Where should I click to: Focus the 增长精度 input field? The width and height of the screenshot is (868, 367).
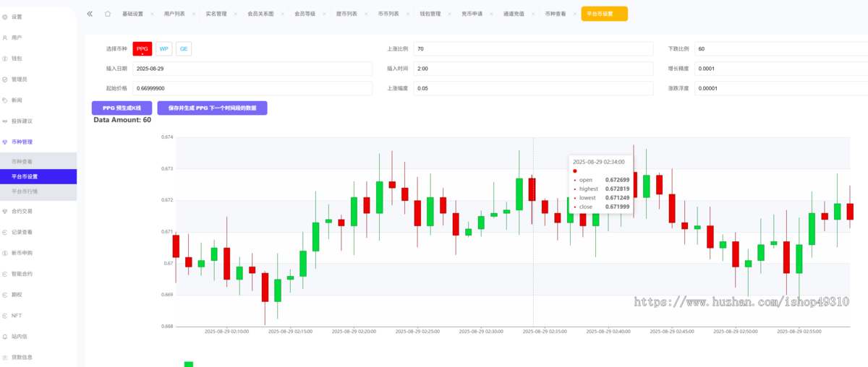click(x=780, y=68)
